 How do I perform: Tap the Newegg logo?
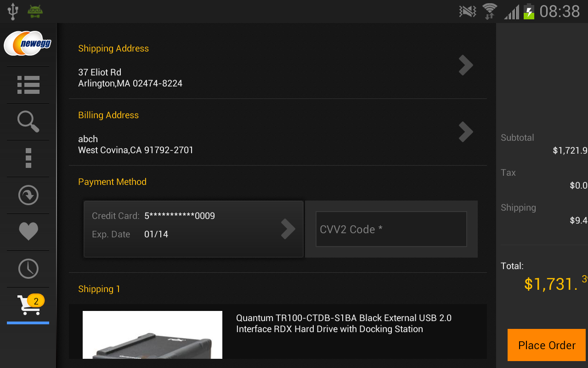click(28, 44)
